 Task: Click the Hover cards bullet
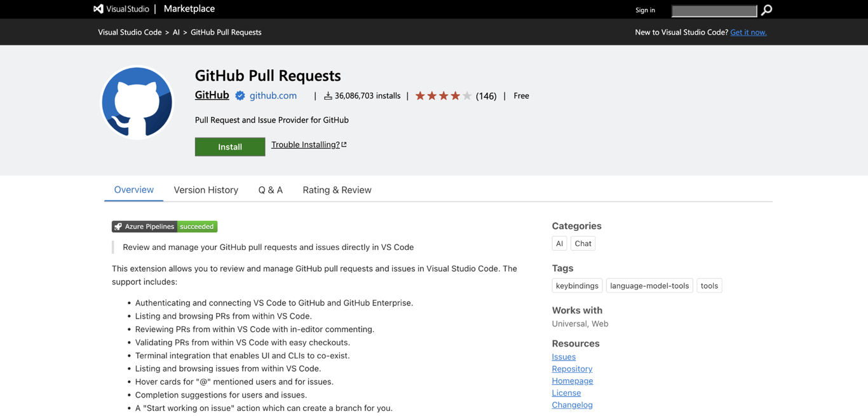pyautogui.click(x=234, y=382)
